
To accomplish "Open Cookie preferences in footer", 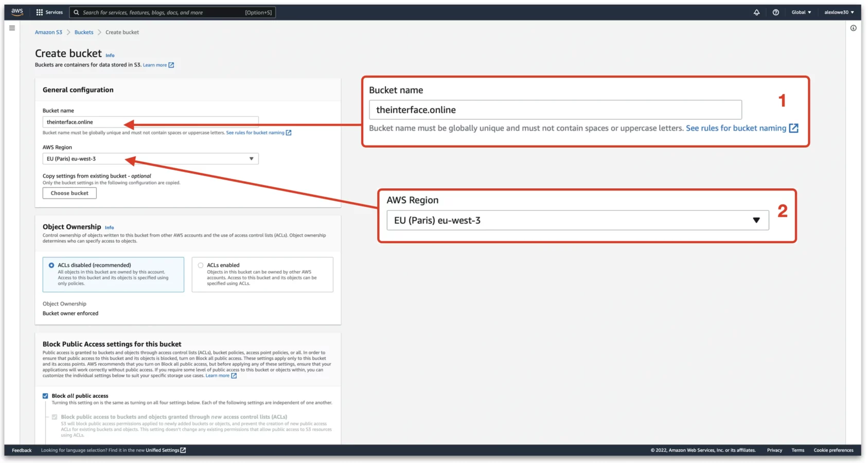I will (834, 450).
